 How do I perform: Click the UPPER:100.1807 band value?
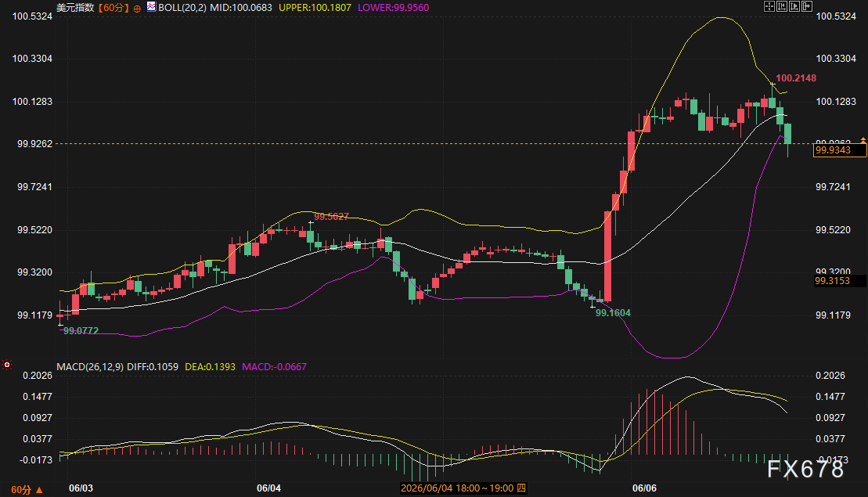point(315,8)
